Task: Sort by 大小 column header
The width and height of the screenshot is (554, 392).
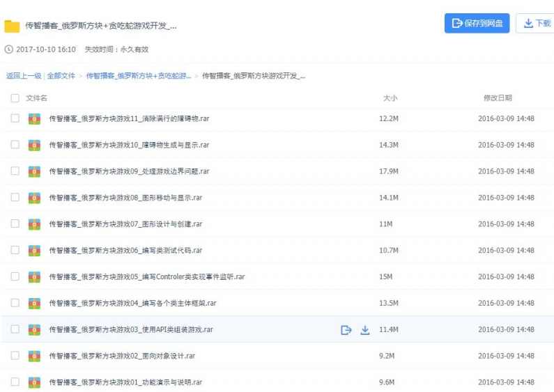Action: (390, 97)
